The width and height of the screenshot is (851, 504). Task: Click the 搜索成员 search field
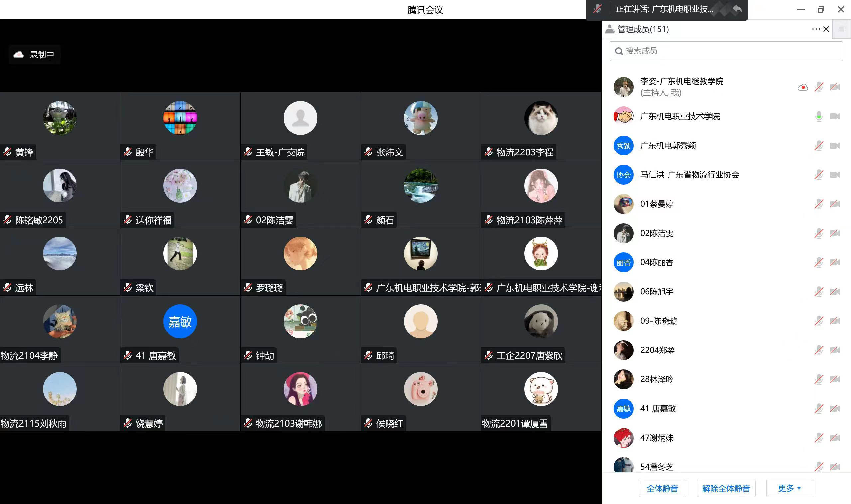click(726, 51)
